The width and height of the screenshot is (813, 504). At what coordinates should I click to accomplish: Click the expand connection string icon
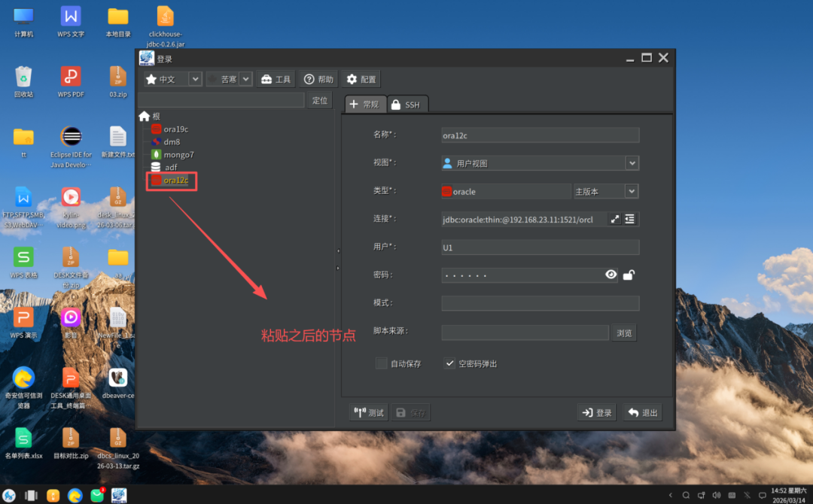tap(614, 219)
